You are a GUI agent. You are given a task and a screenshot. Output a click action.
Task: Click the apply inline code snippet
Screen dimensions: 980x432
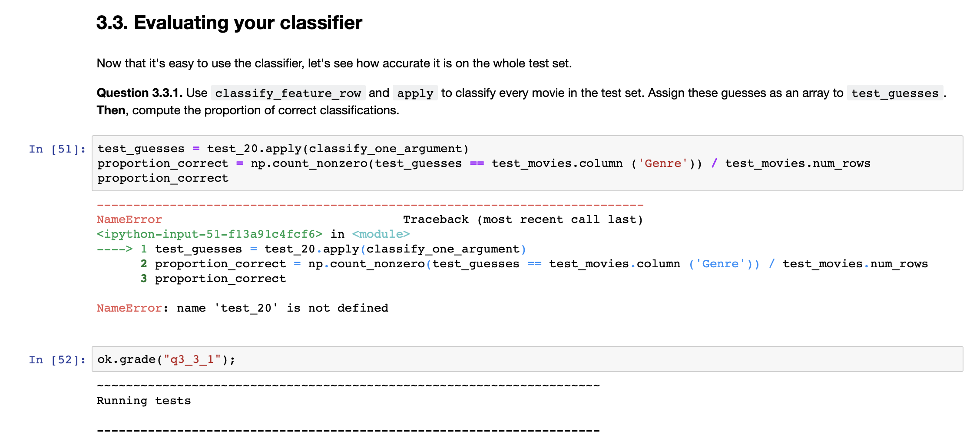click(x=415, y=93)
